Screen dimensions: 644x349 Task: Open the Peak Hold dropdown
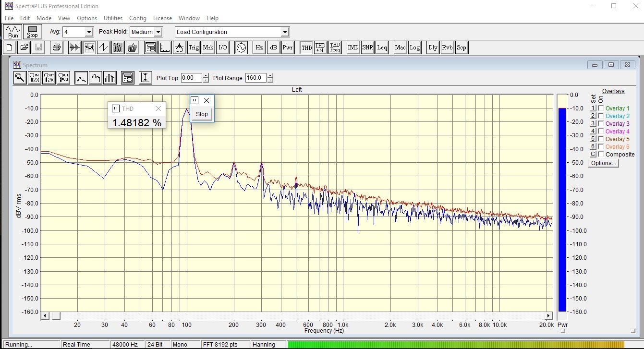[x=158, y=32]
